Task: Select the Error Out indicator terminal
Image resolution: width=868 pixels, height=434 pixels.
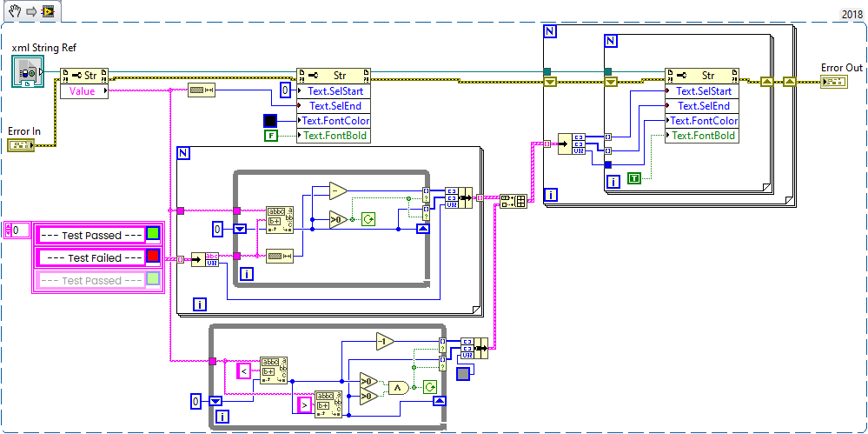Action: pos(833,82)
